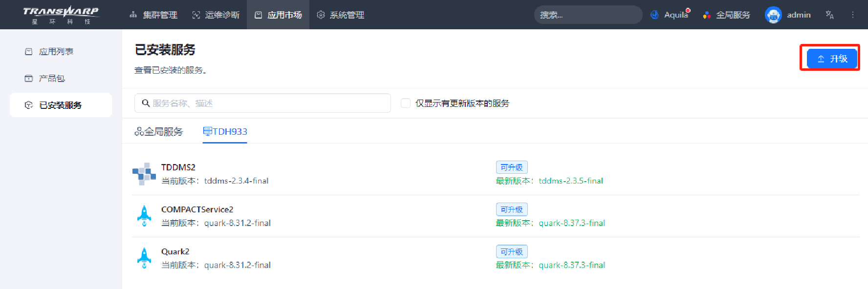Click the 应用市场 menu icon

pos(259,15)
